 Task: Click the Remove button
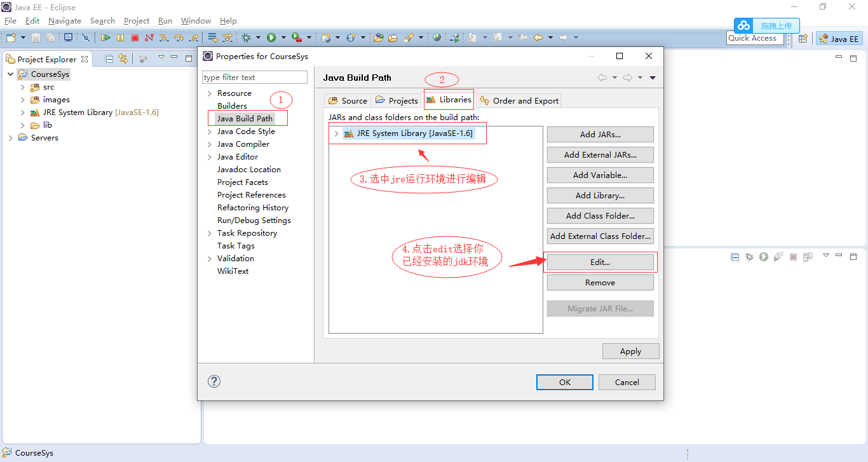pos(600,282)
